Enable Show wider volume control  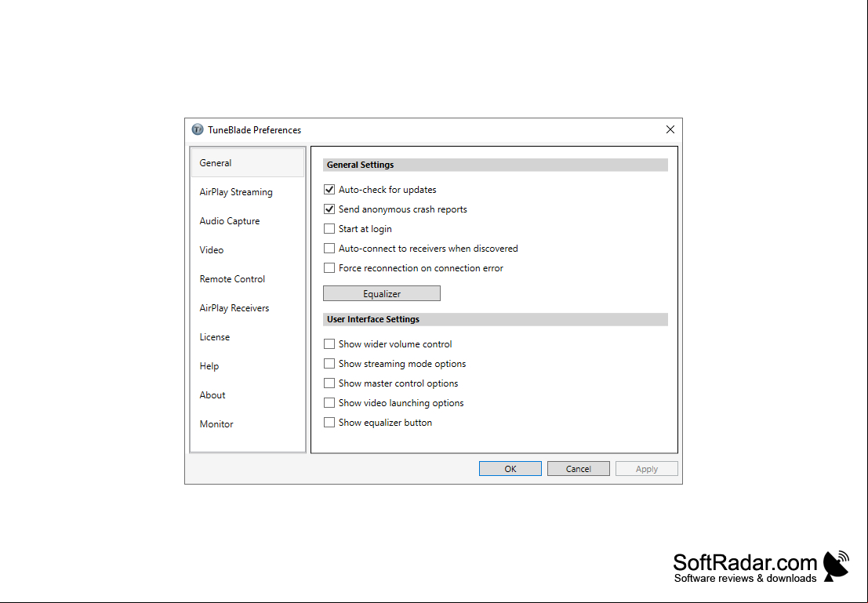pyautogui.click(x=329, y=344)
